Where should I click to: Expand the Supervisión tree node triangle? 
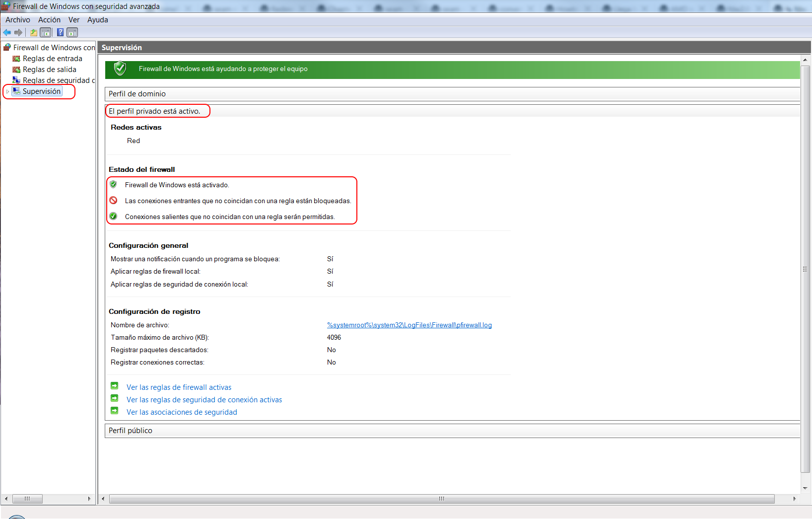pos(7,91)
